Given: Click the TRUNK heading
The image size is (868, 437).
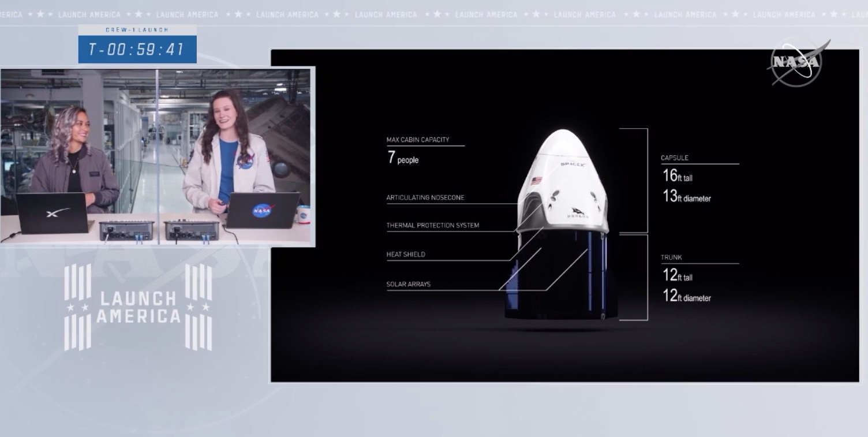Looking at the screenshot, I should (x=672, y=257).
